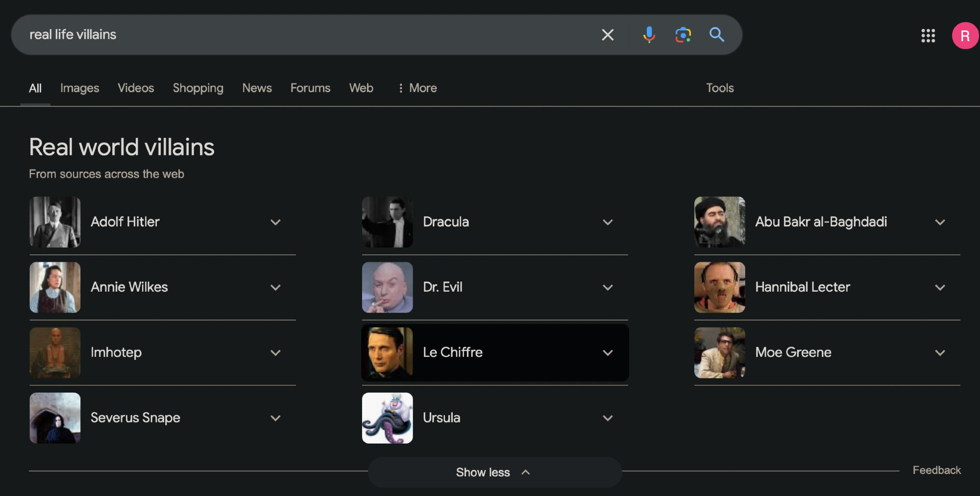Click 'From sources across the web' text
Image resolution: width=980 pixels, height=496 pixels.
(106, 174)
